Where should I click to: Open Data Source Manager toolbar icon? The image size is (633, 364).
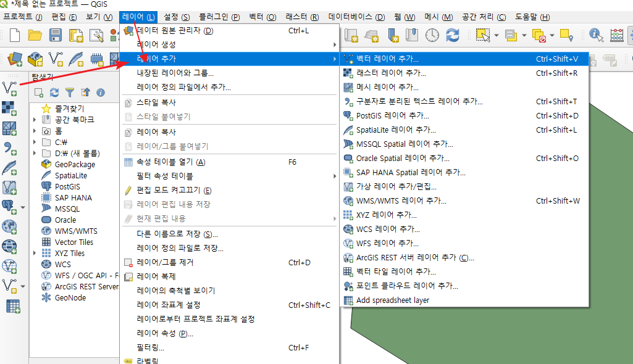[x=15, y=59]
